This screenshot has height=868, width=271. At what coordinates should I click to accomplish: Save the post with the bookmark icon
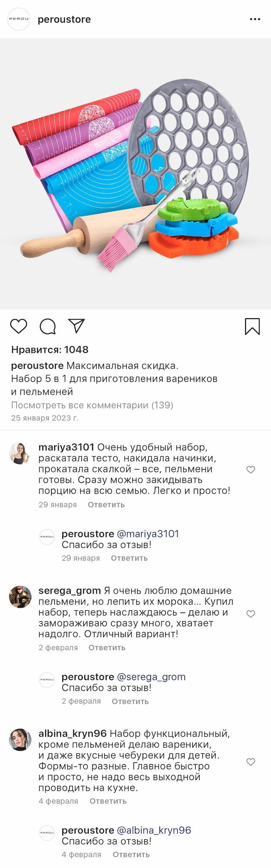(x=252, y=326)
